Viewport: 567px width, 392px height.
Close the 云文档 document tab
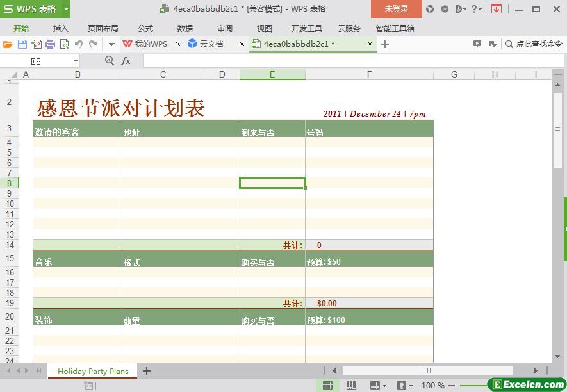[x=242, y=44]
